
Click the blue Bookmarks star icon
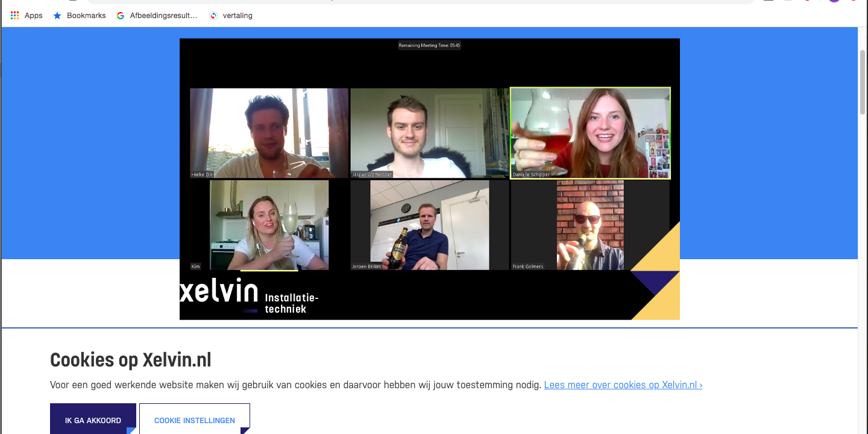(x=57, y=16)
